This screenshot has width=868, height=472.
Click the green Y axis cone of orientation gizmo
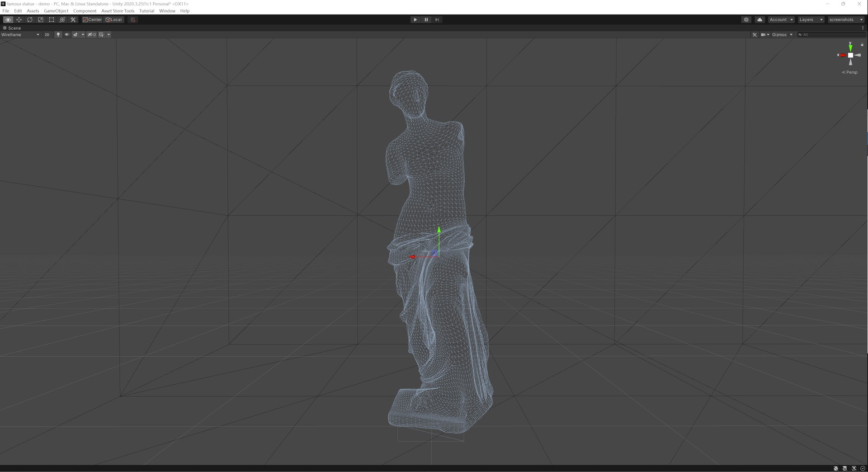pyautogui.click(x=850, y=47)
